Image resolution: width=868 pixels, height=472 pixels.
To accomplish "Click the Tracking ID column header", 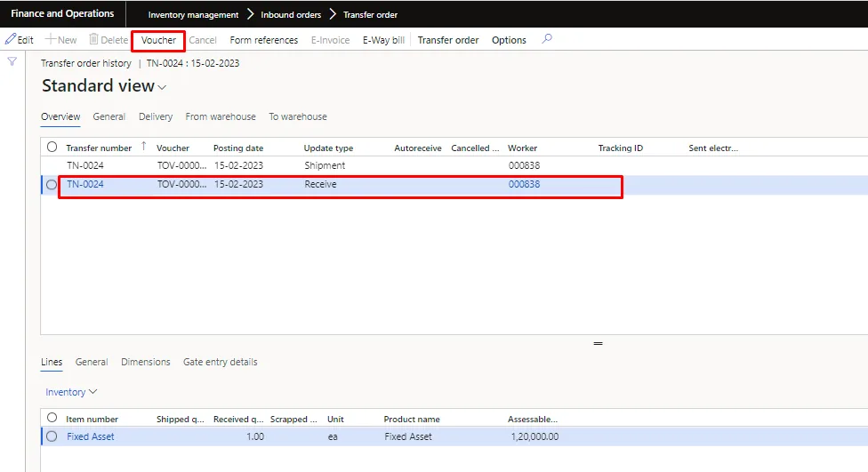I will (621, 148).
